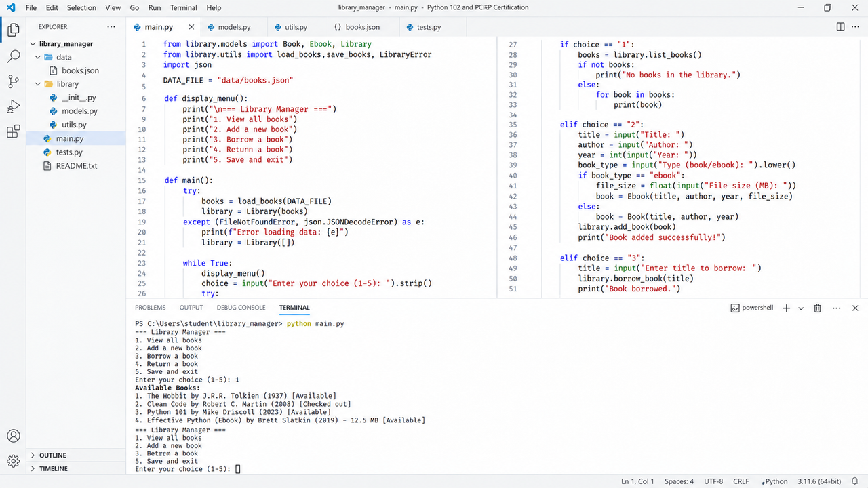868x488 pixels.
Task: Open the Run menu
Action: coord(155,7)
